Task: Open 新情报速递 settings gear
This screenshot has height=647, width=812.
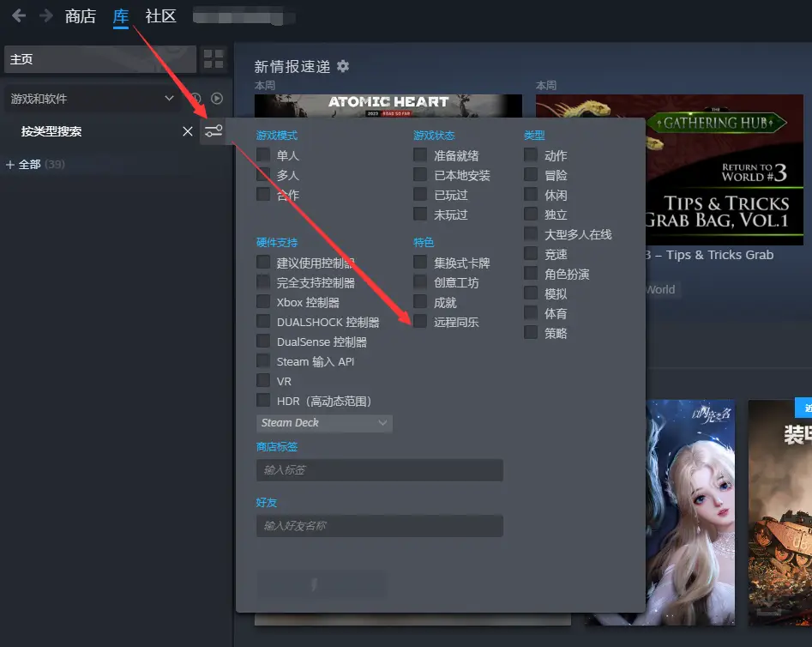Action: [343, 66]
